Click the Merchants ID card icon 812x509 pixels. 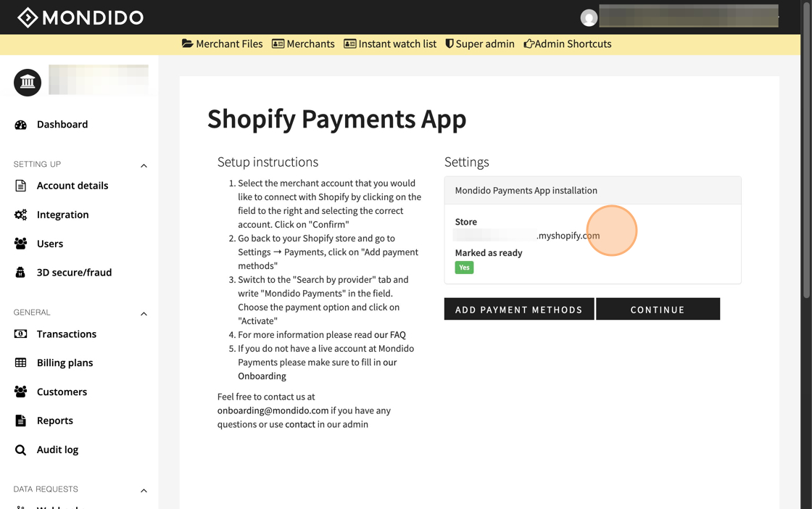click(x=278, y=44)
